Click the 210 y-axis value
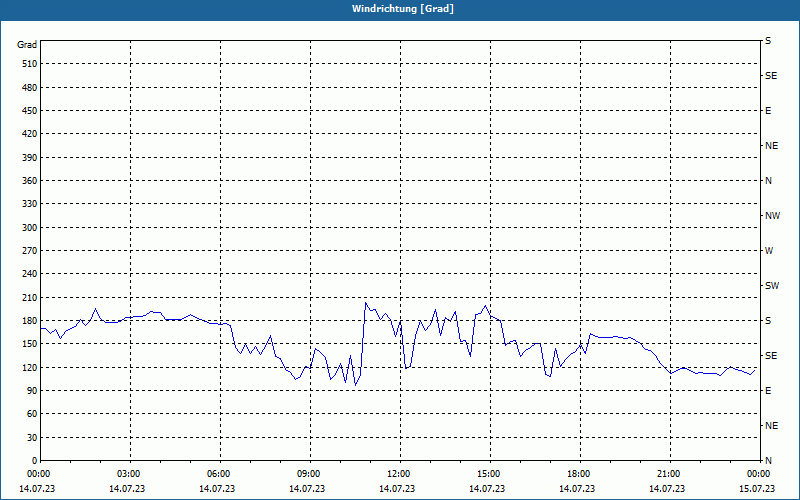Viewport: 800px width, 500px height. pyautogui.click(x=30, y=297)
